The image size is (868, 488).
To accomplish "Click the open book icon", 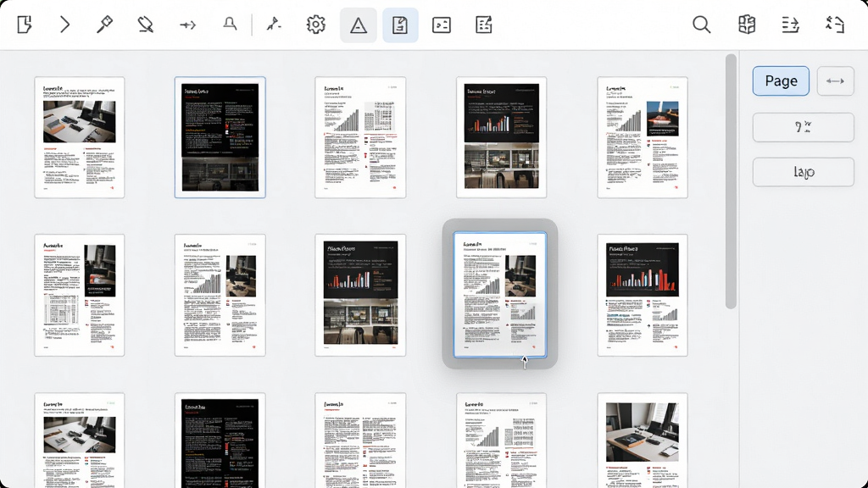I will pos(747,25).
